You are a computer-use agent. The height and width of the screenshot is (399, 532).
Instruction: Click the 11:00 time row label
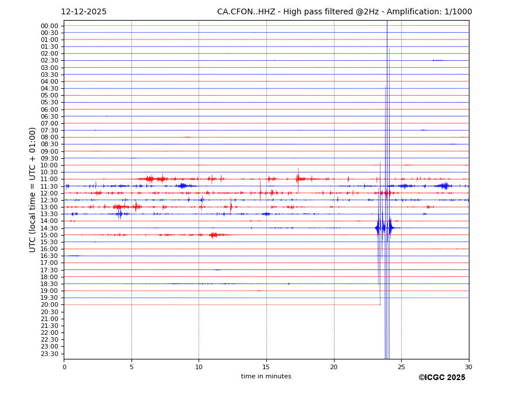click(x=49, y=179)
